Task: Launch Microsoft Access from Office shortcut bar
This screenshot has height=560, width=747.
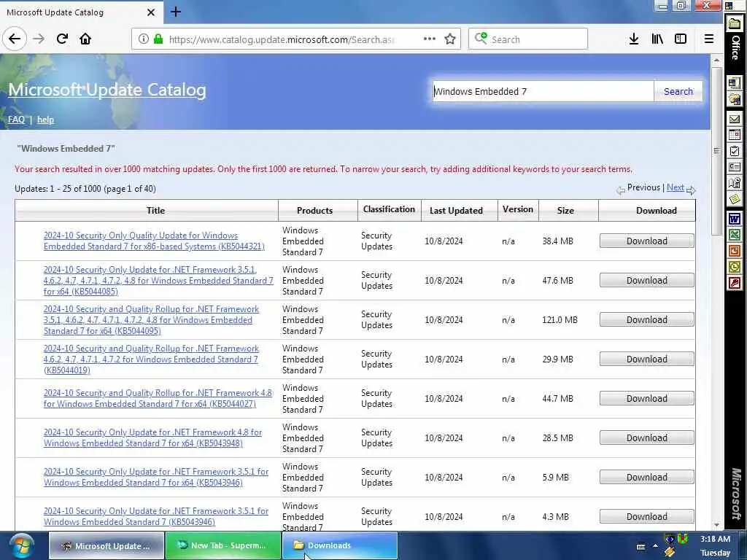Action: pyautogui.click(x=735, y=284)
